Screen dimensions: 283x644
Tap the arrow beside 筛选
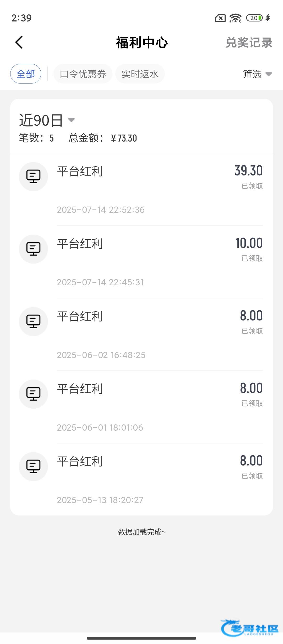click(269, 74)
